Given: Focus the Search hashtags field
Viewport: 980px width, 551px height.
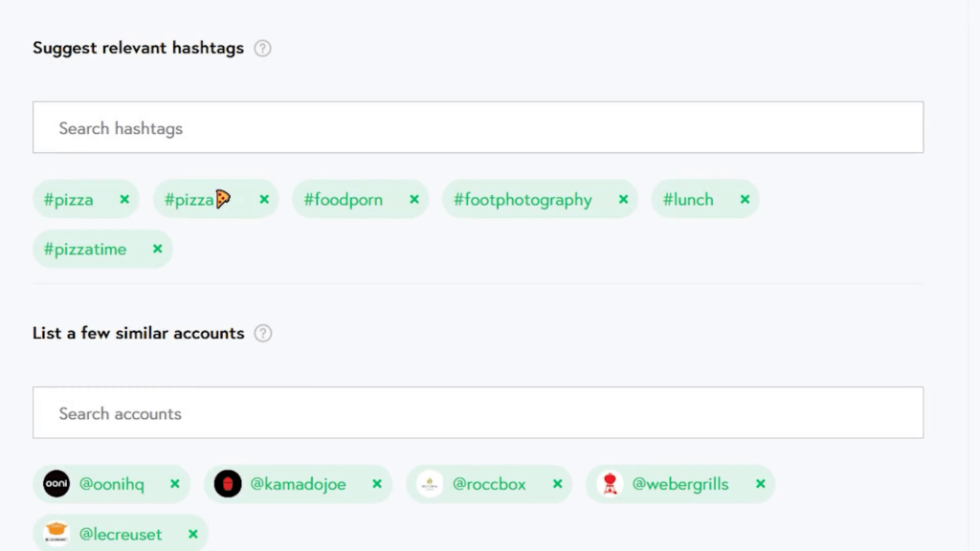Looking at the screenshot, I should click(x=478, y=128).
